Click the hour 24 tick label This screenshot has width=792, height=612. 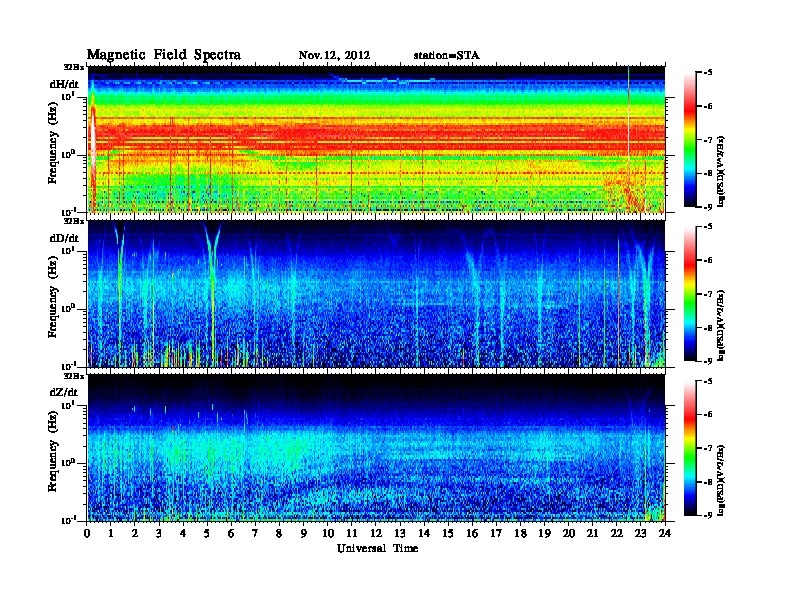click(x=665, y=533)
